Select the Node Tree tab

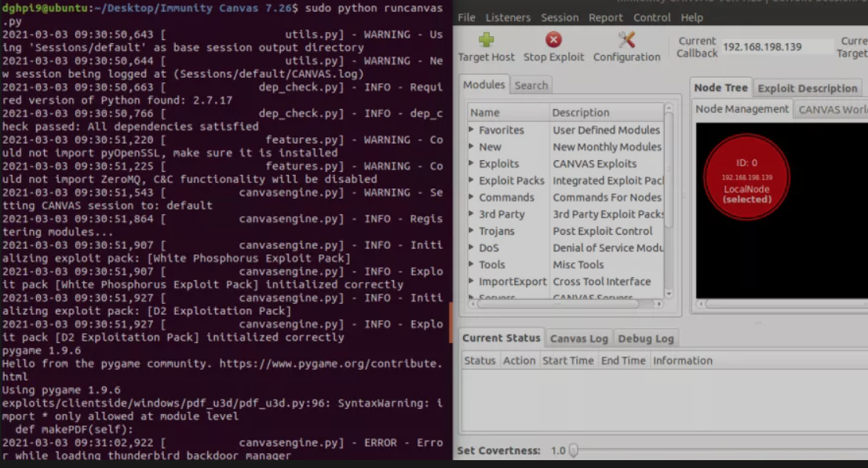coord(720,87)
